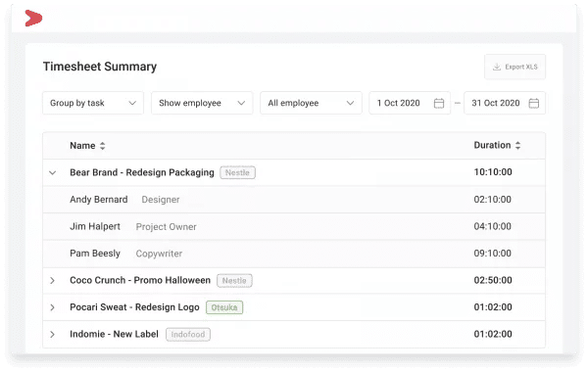Expand the Coco Crunch - Promo Halloween row

53,281
